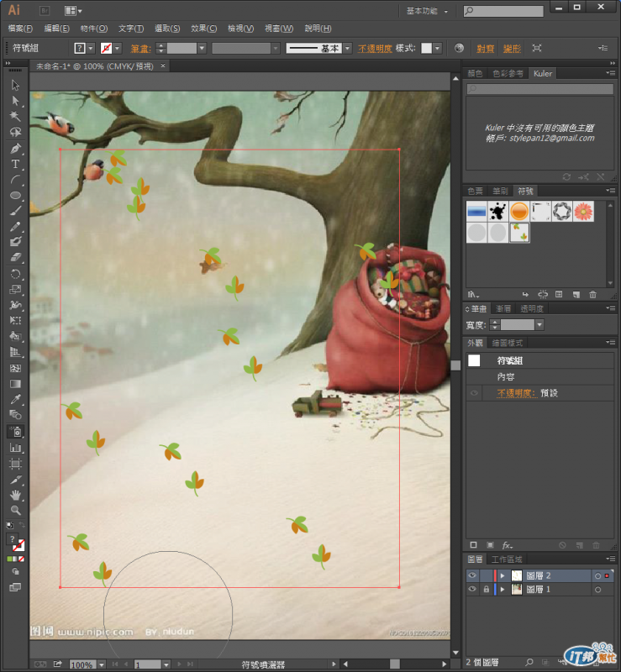Select the Type tool
This screenshot has height=672, width=621.
[x=15, y=164]
